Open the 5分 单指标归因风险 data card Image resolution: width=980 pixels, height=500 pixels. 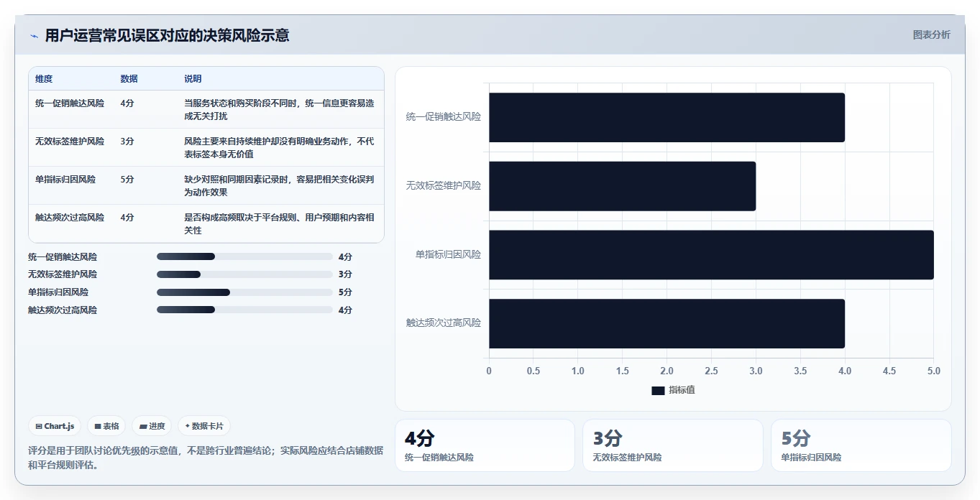[861, 445]
